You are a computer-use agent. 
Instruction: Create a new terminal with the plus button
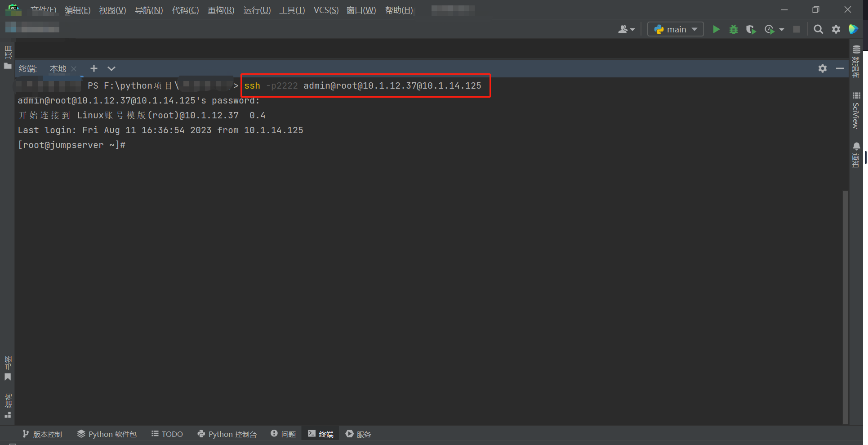(x=93, y=68)
